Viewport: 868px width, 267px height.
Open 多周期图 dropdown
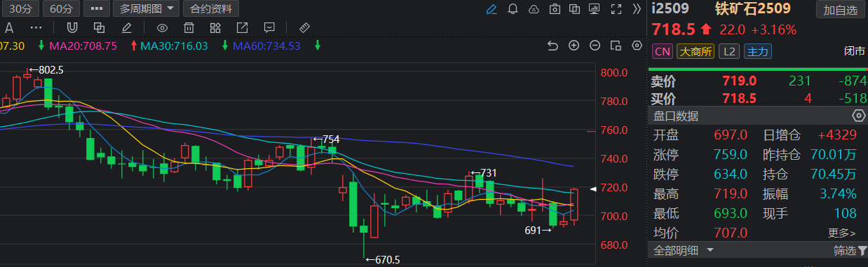146,9
